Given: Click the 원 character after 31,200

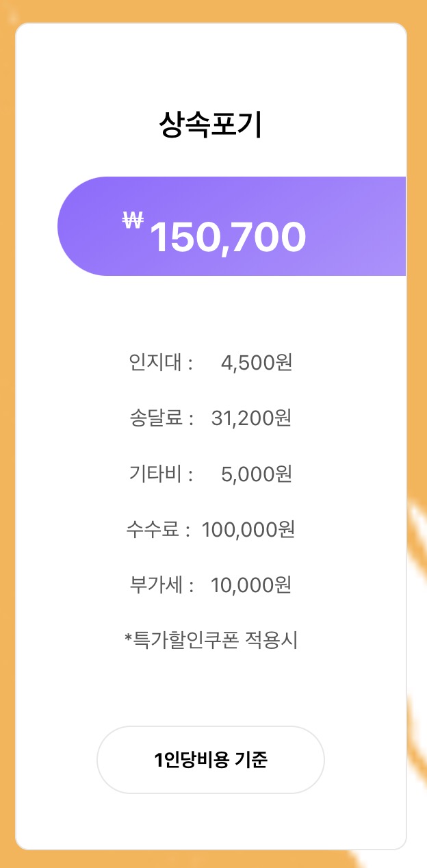Looking at the screenshot, I should tap(283, 418).
